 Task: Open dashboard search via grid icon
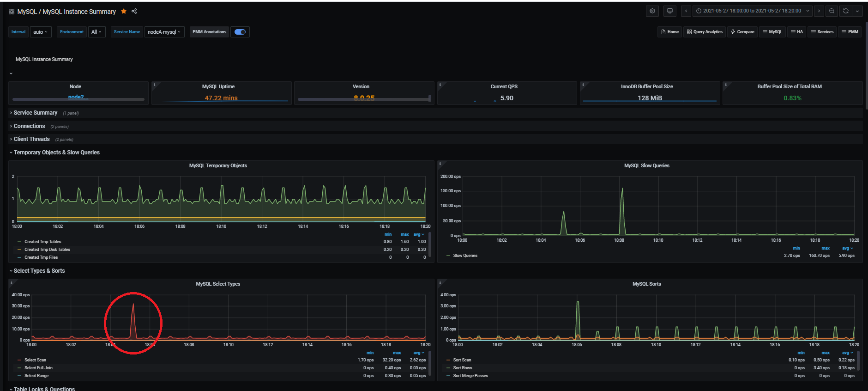pyautogui.click(x=12, y=12)
